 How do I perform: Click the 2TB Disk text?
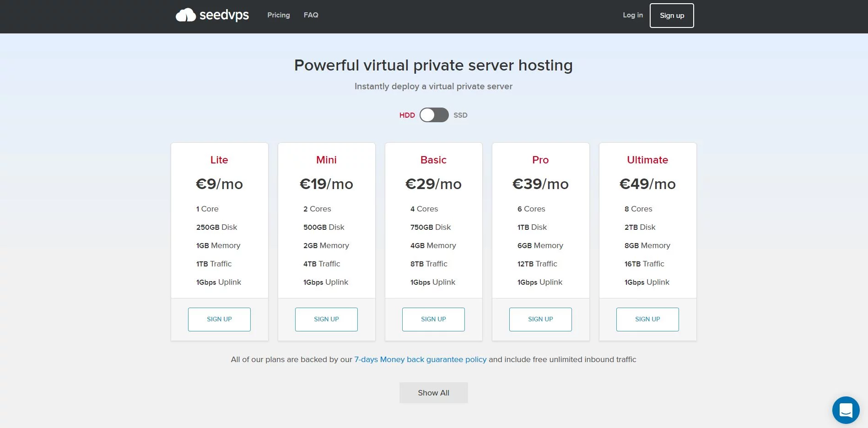click(640, 227)
